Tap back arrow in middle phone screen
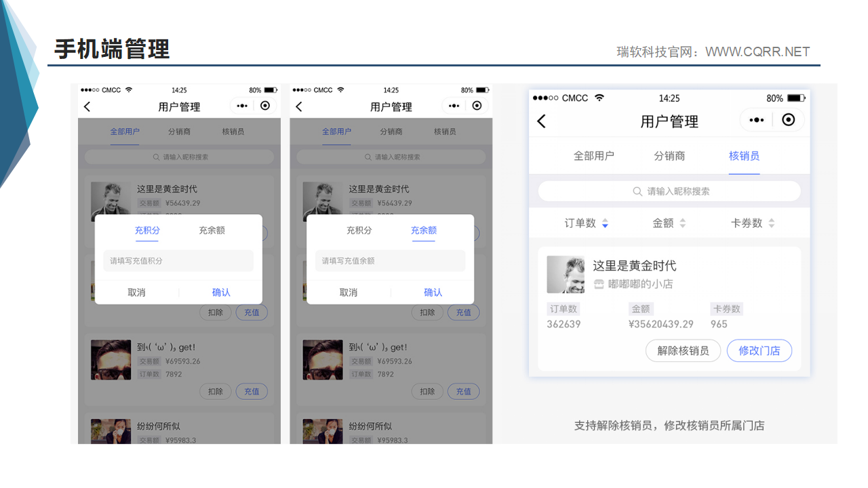This screenshot has width=868, height=488. [x=299, y=106]
